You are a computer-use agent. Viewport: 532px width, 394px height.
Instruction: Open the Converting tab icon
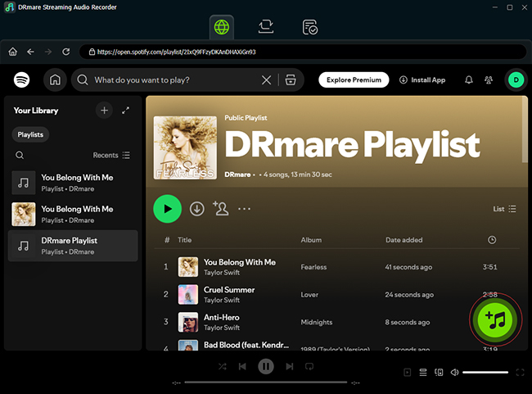click(x=266, y=27)
